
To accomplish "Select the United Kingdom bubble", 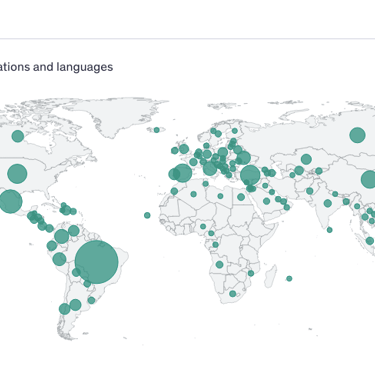I will [184, 149].
